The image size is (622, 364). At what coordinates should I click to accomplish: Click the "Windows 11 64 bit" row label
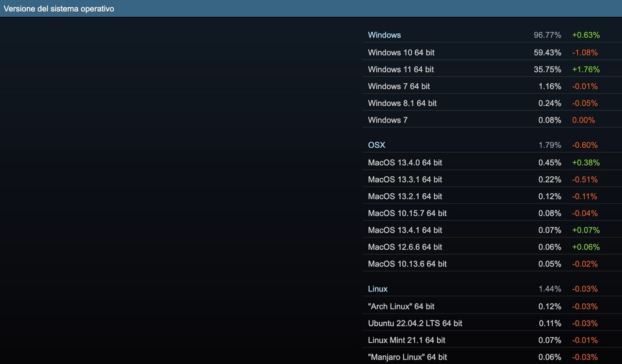pos(401,70)
